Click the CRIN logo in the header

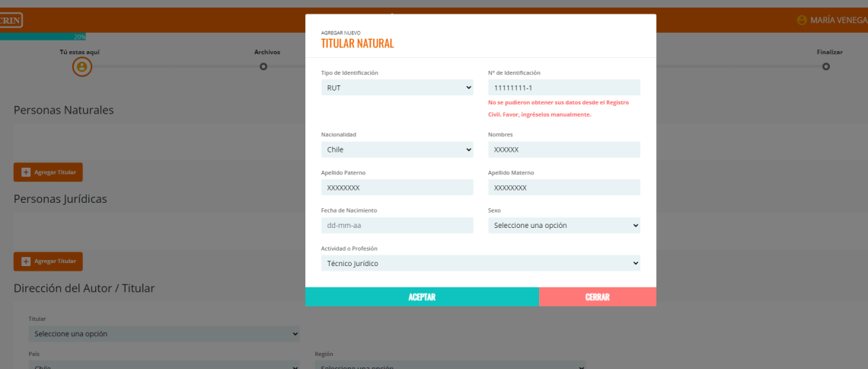pos(11,20)
